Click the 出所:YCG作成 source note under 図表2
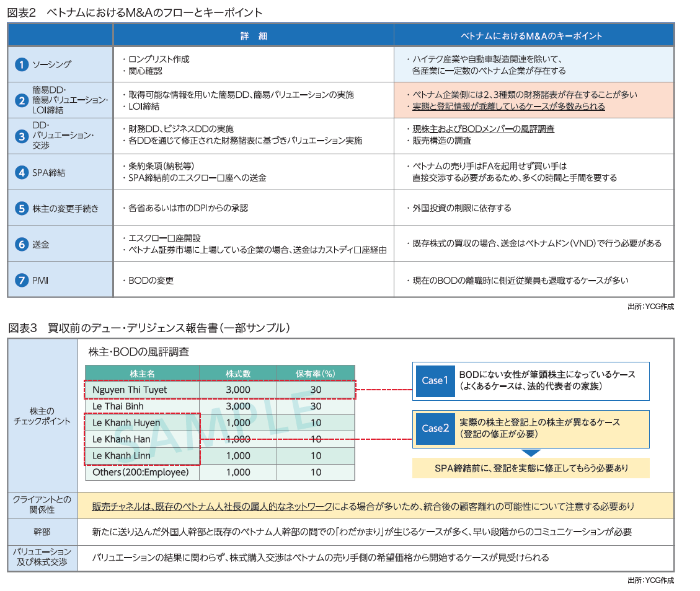Screen dimensions: 700x591 (650, 307)
